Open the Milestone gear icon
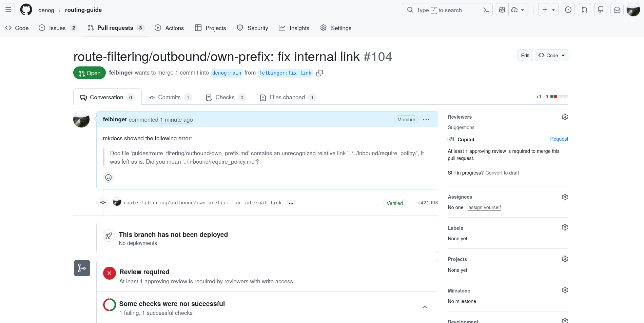The width and height of the screenshot is (644, 323). tap(564, 290)
